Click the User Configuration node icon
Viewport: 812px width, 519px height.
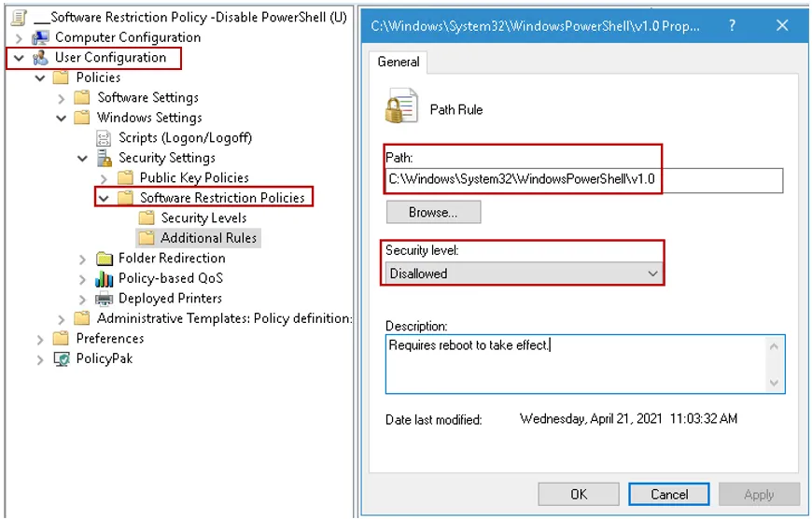coord(40,58)
